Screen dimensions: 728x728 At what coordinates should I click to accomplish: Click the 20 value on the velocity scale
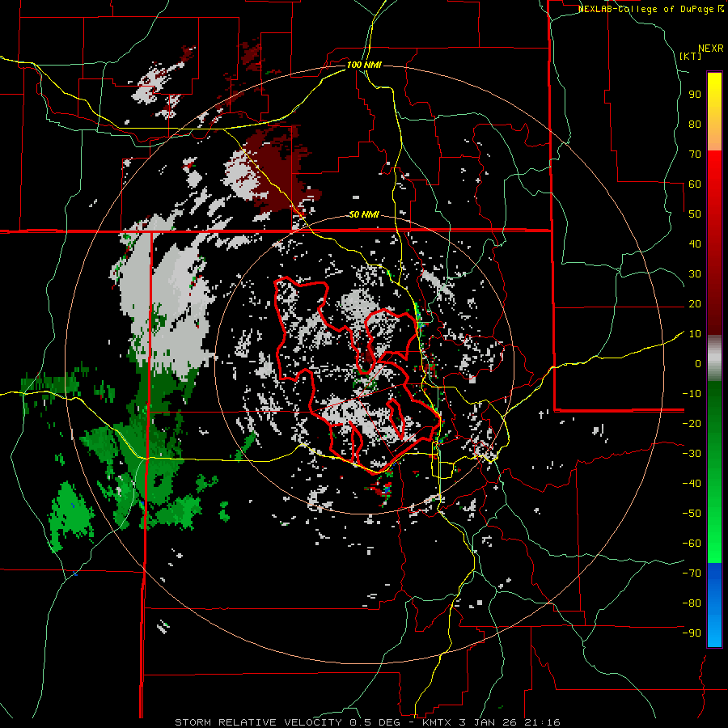click(695, 303)
